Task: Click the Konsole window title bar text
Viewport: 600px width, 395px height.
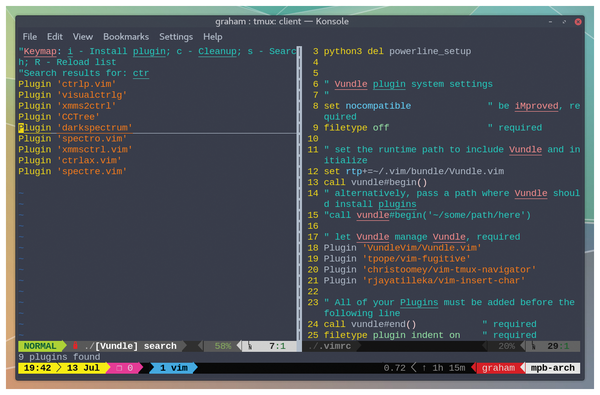Action: tap(282, 21)
